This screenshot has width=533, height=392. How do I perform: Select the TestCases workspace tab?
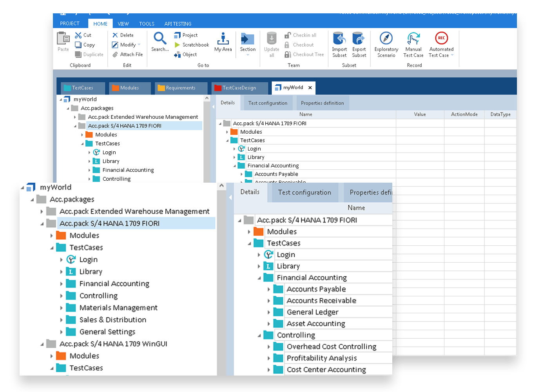point(83,88)
